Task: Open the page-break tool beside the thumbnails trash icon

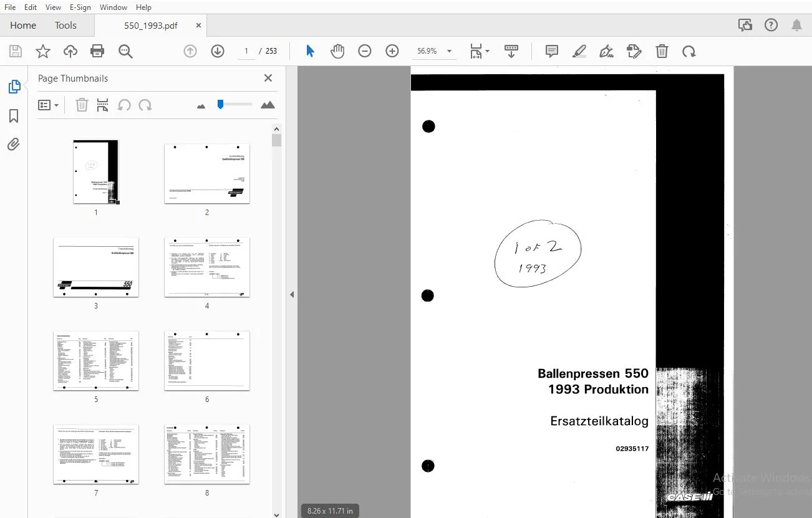Action: pyautogui.click(x=103, y=105)
